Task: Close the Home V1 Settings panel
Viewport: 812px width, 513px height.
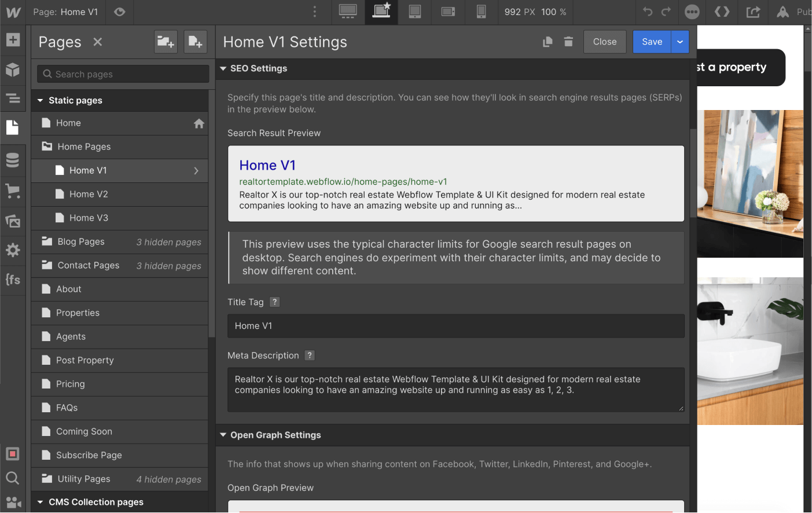Action: coord(604,41)
